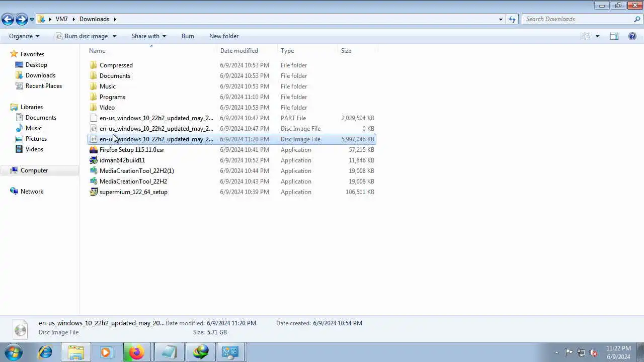644x362 pixels.
Task: Open the recent pages dropdown arrow
Action: [32, 20]
